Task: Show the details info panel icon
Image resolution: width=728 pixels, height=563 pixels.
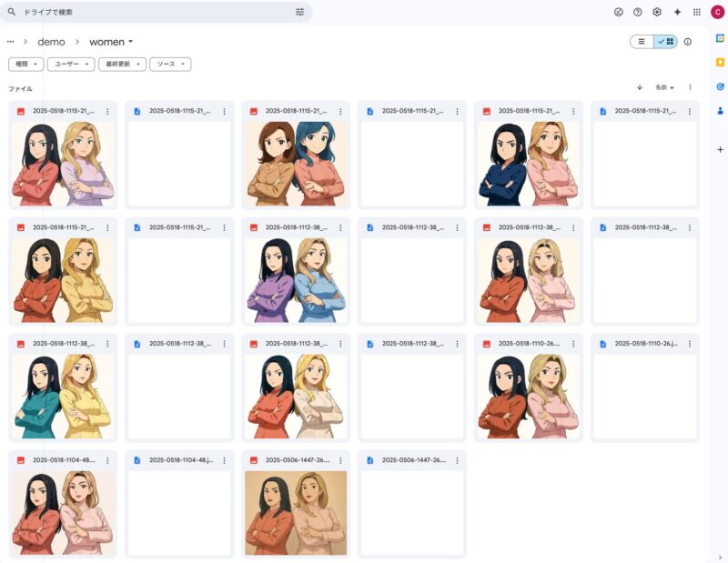Action: pos(688,42)
